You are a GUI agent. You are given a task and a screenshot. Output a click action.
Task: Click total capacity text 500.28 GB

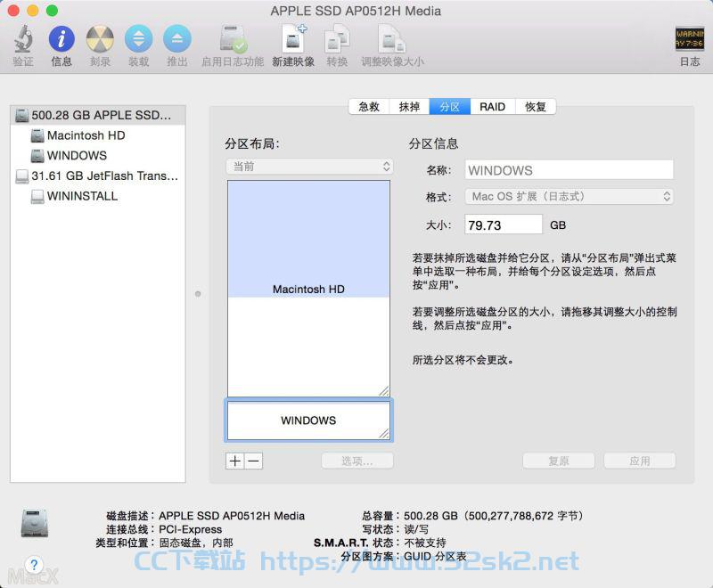click(x=493, y=516)
